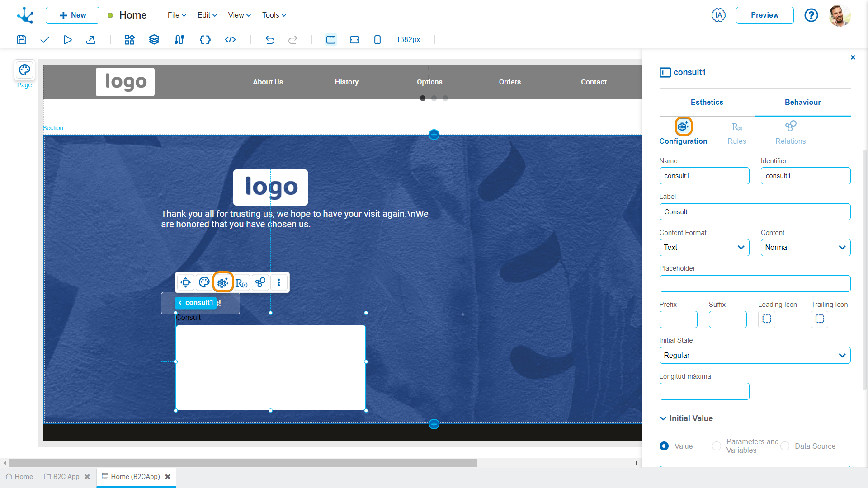The width and height of the screenshot is (868, 488).
Task: Click the Undo arrow icon
Action: tap(270, 40)
